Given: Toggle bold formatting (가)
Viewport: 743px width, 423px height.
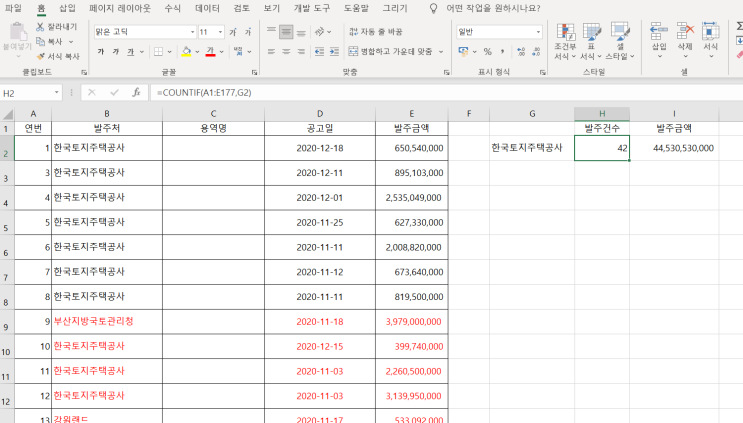Looking at the screenshot, I should (100, 52).
